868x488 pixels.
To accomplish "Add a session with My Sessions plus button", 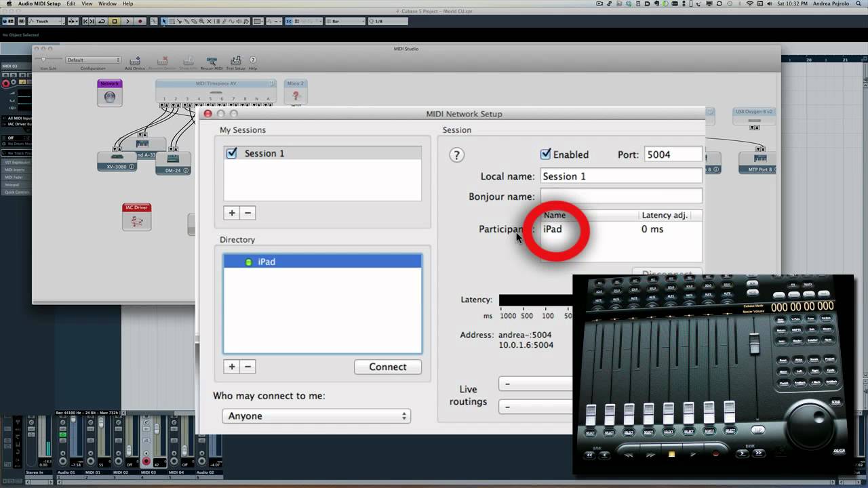I will click(x=232, y=213).
